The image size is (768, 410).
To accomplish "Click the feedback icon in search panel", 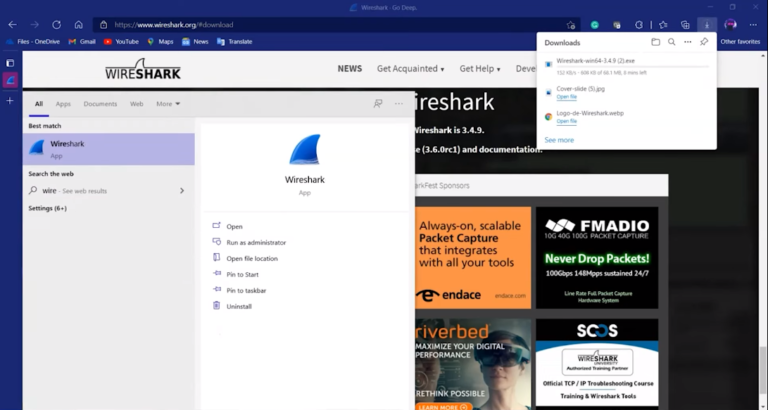I will click(x=378, y=104).
